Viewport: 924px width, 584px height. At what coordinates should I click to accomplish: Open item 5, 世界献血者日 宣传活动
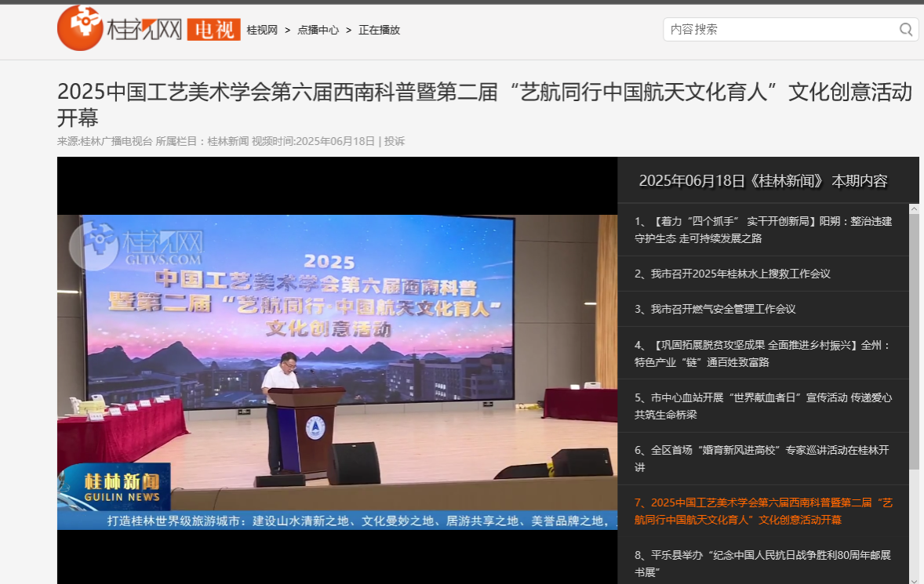(x=762, y=406)
